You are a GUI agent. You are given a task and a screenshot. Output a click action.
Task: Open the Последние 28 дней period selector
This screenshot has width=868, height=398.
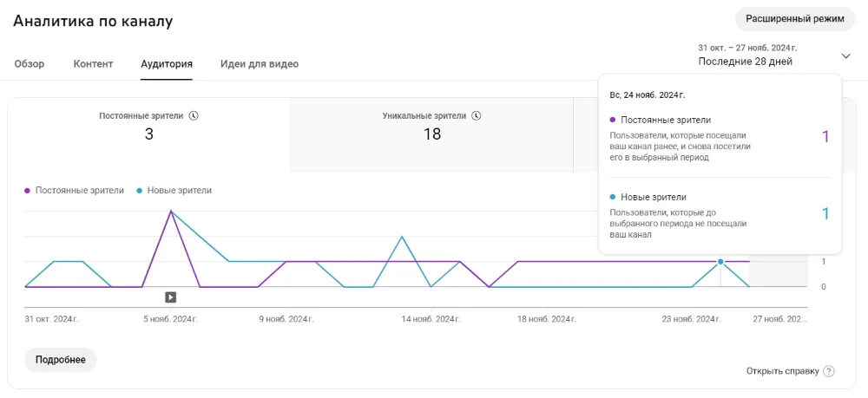click(x=745, y=62)
